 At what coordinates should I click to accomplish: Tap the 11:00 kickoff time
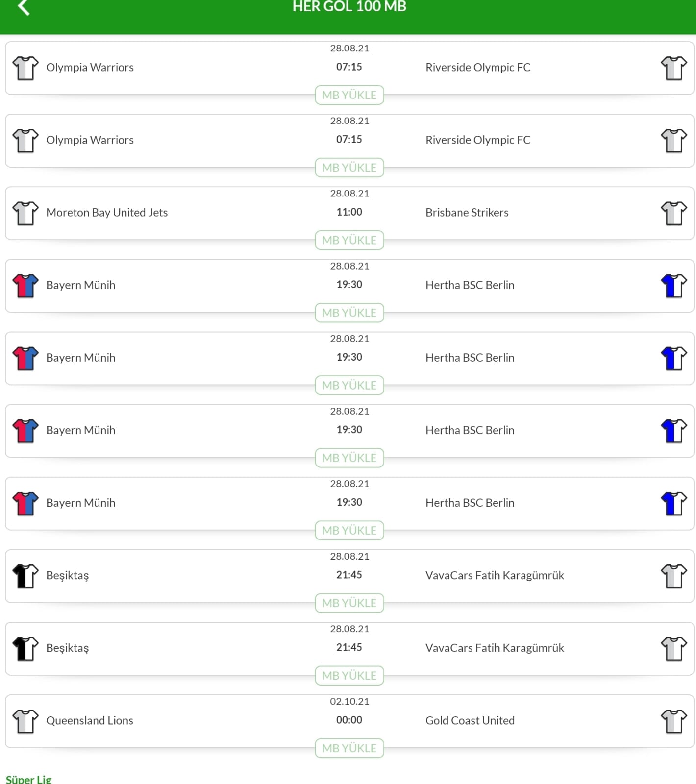point(349,212)
